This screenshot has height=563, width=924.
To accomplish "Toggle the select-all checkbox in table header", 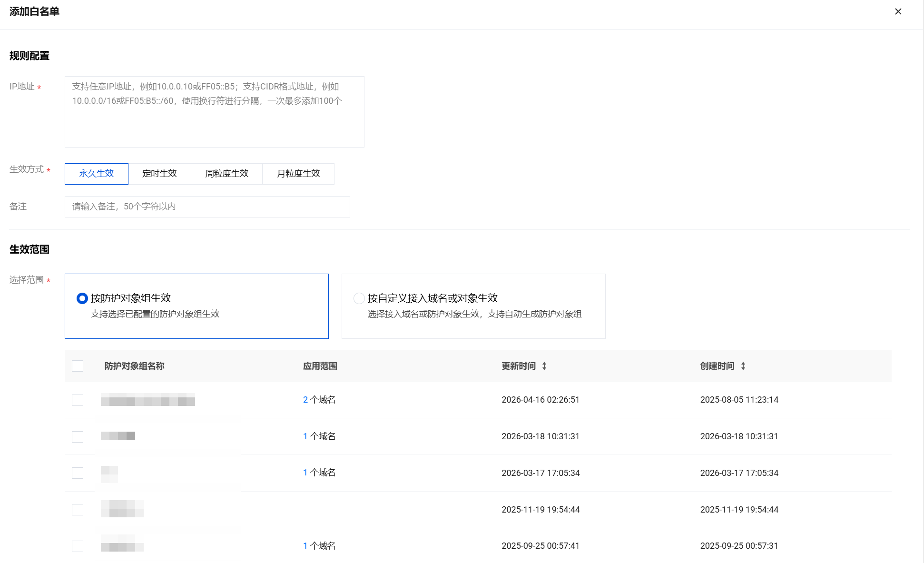I will tap(78, 366).
